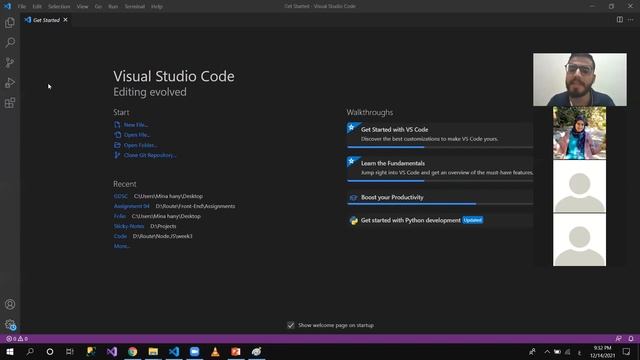Image resolution: width=640 pixels, height=360 pixels.
Task: Open File Explorer from the taskbar
Action: coord(153,351)
